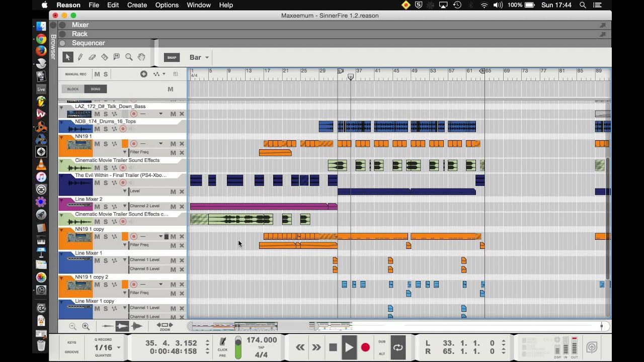Select the Razor tool
The height and width of the screenshot is (362, 644).
105,57
